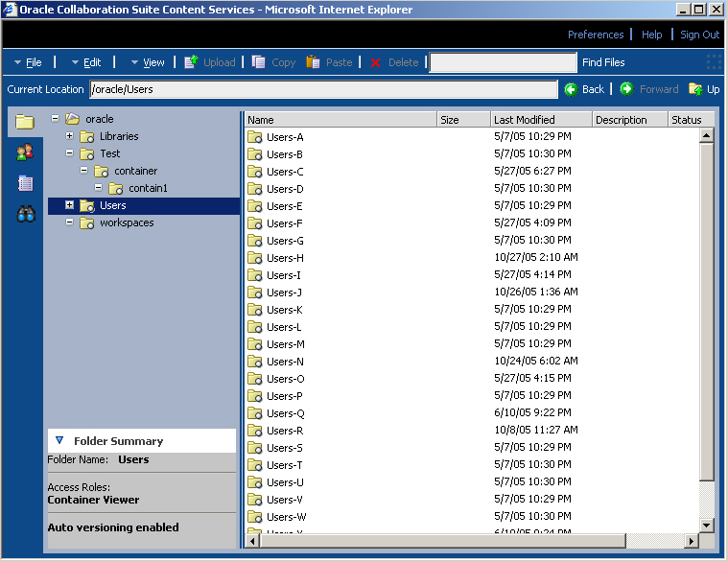Click the green Forward arrow icon
The width and height of the screenshot is (728, 562).
coord(626,88)
